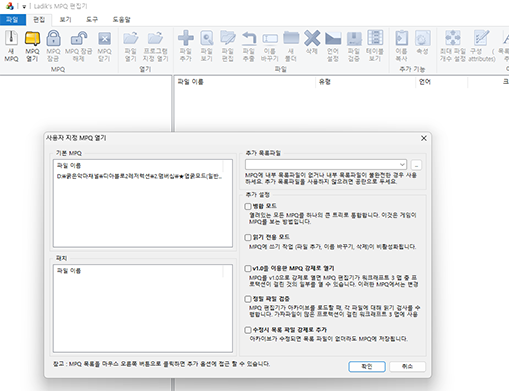Click the Open MPQ (MPQ 열기) icon
This screenshot has height=391, width=509.
point(32,38)
